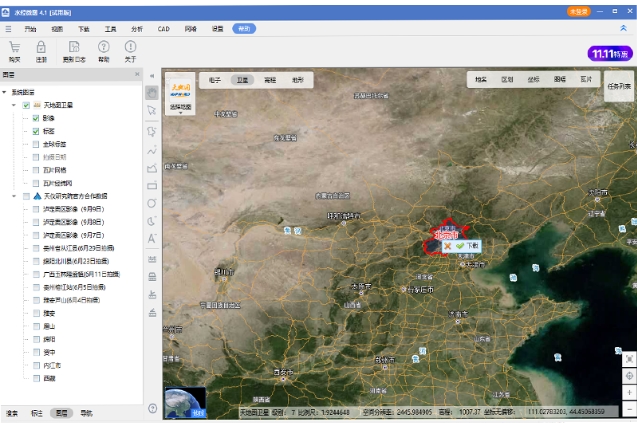The height and width of the screenshot is (423, 637).
Task: Click the 11.11 promotion banner
Action: tap(610, 54)
